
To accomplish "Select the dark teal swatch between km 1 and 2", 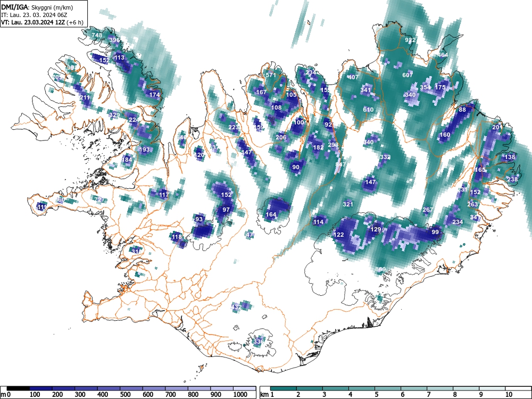I will coord(284,388).
